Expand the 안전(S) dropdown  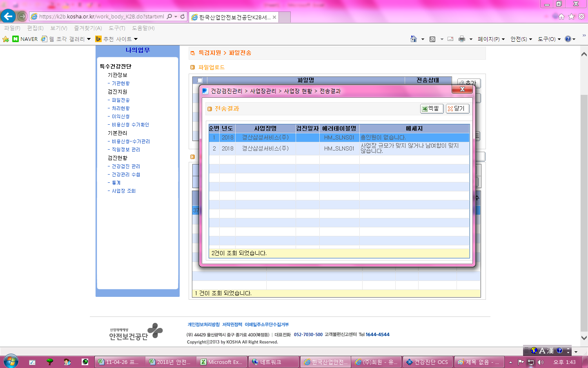coord(521,39)
